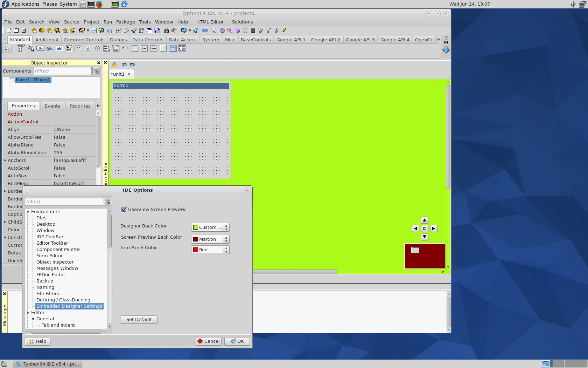Open the toolbar's view-units dropdown arrow
The image size is (588, 368).
[x=190, y=30]
